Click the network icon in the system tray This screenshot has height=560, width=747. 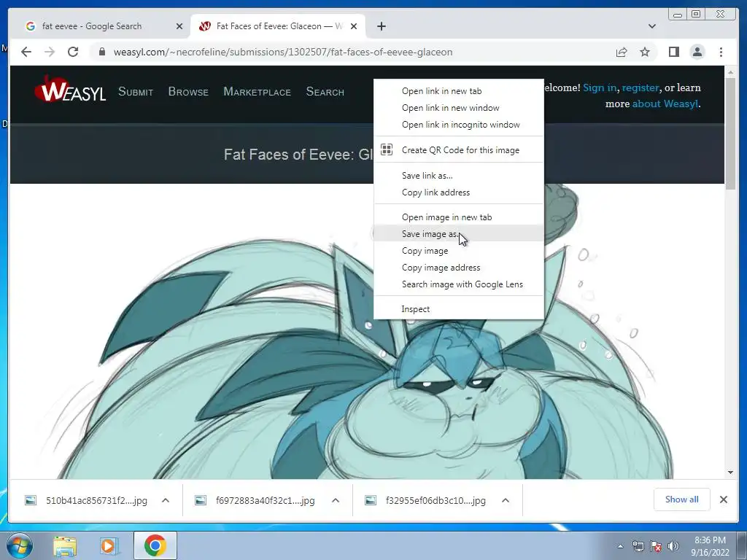[x=638, y=546]
